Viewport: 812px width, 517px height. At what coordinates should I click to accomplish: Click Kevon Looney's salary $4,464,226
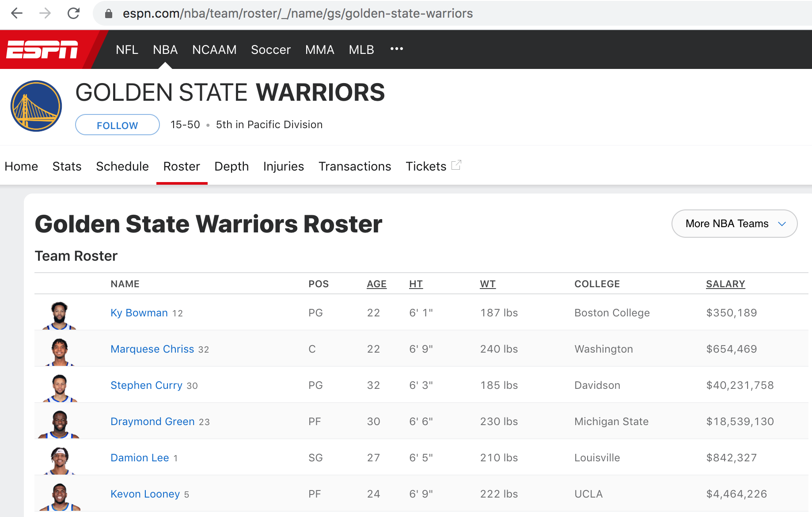point(736,494)
